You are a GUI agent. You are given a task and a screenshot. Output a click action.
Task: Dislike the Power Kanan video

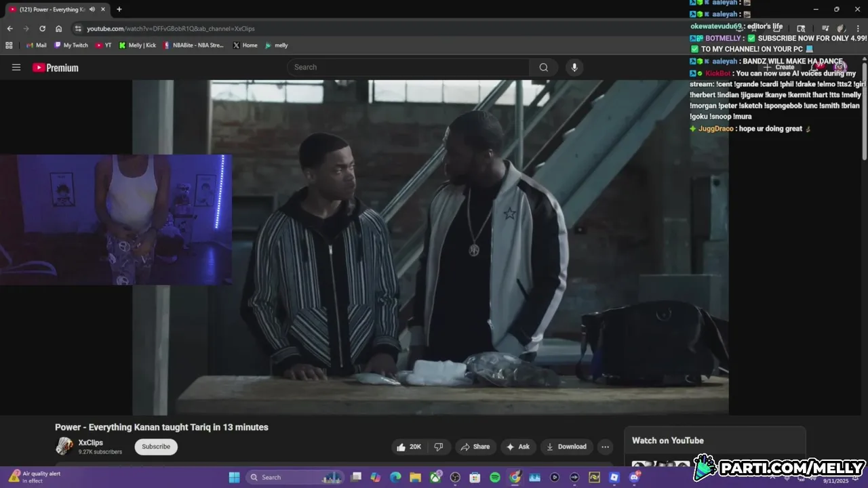(439, 447)
